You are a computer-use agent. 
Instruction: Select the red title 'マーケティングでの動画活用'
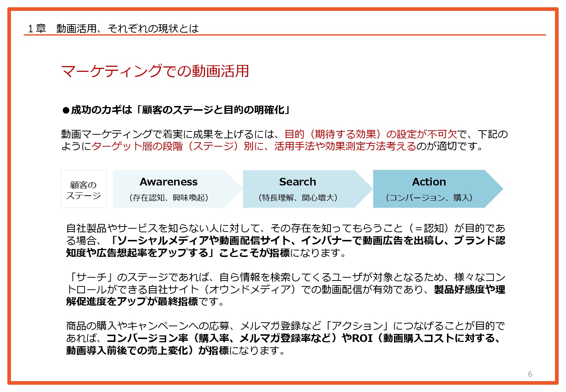click(x=155, y=71)
